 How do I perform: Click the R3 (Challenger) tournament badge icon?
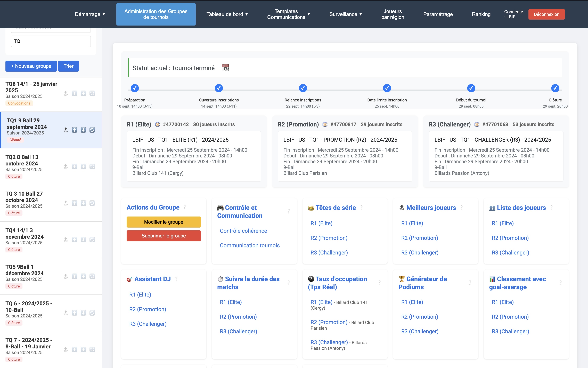point(477,125)
